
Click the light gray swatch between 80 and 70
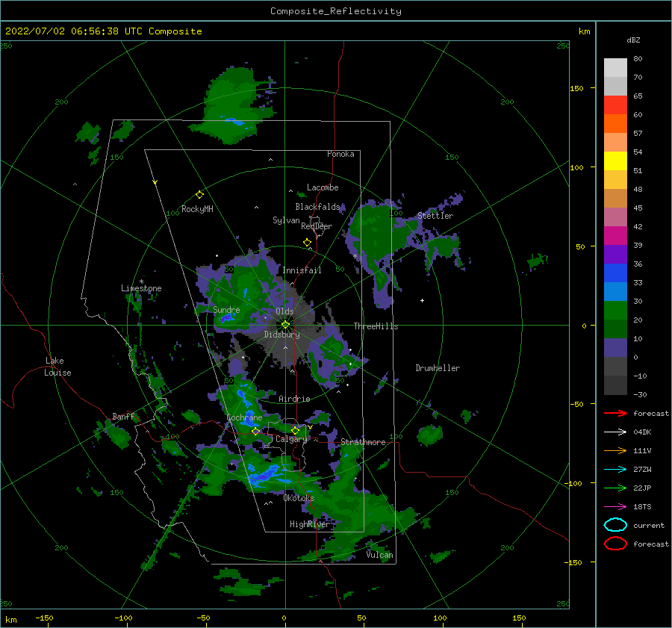tap(615, 67)
